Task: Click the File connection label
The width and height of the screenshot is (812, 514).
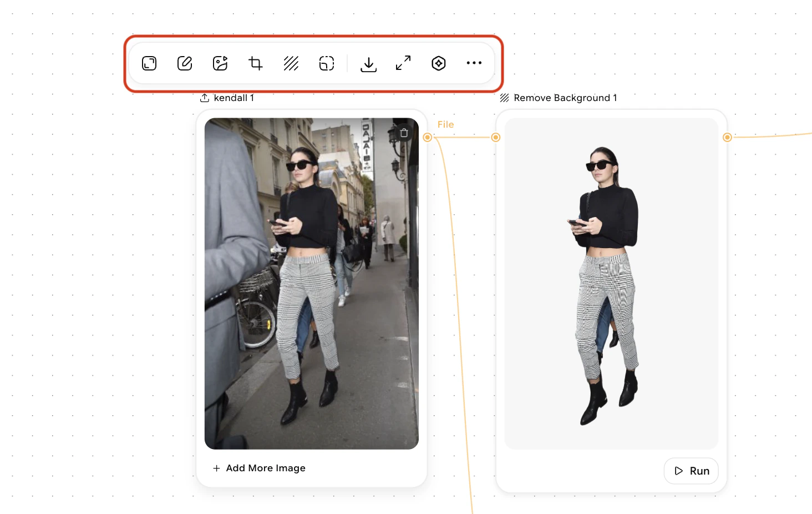Action: point(445,124)
